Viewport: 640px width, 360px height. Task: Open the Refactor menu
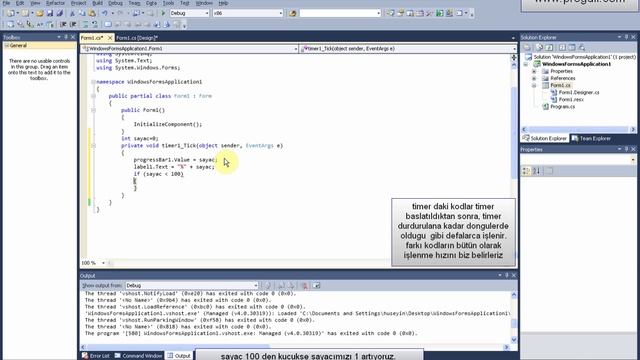tap(56, 3)
